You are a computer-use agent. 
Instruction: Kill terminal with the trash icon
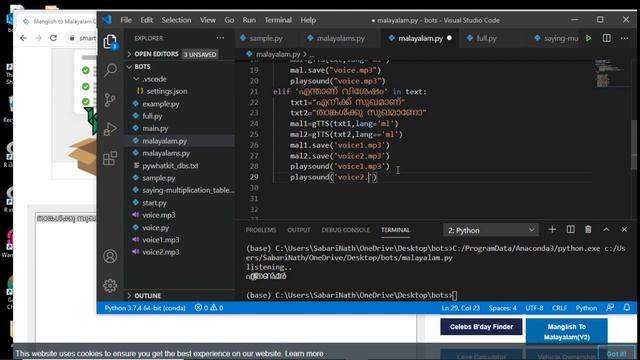pyautogui.click(x=588, y=229)
